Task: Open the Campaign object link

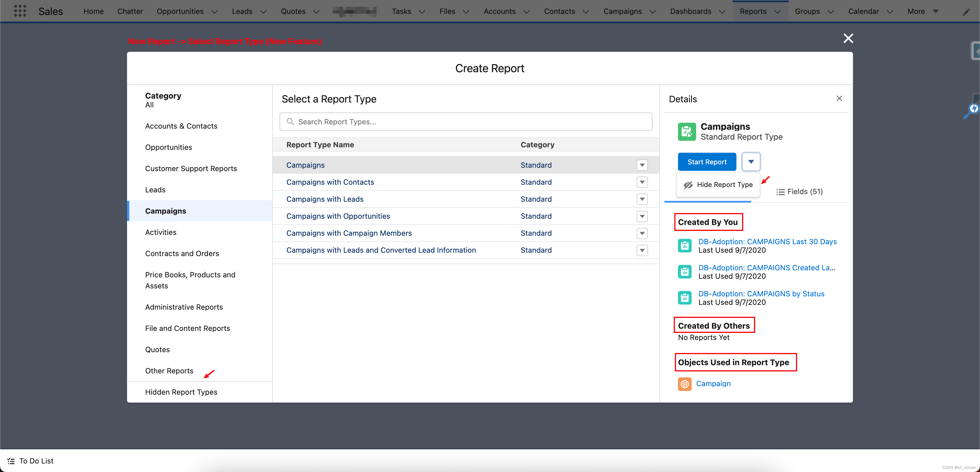Action: [713, 384]
